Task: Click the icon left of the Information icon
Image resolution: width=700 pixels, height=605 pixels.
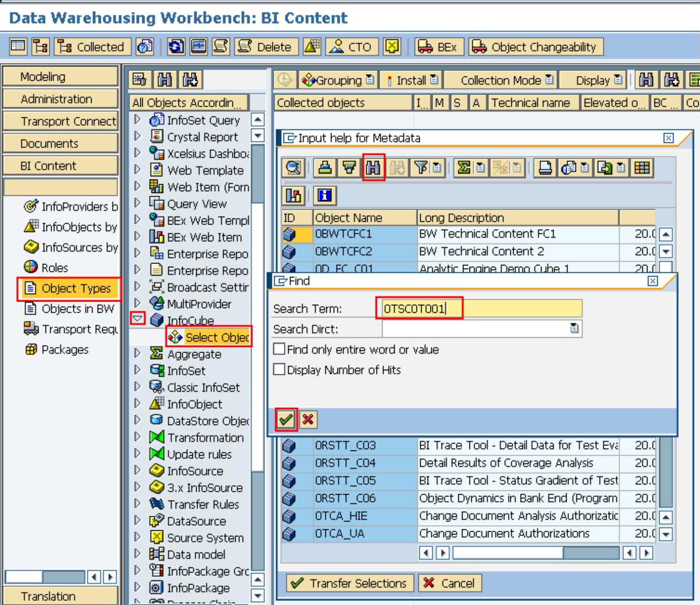Action: pyautogui.click(x=294, y=195)
